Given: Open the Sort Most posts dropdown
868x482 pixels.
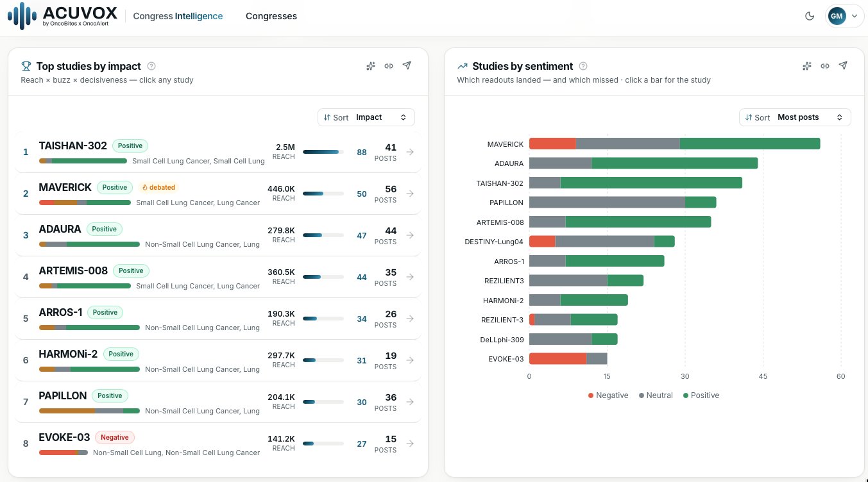Looking at the screenshot, I should pos(795,117).
